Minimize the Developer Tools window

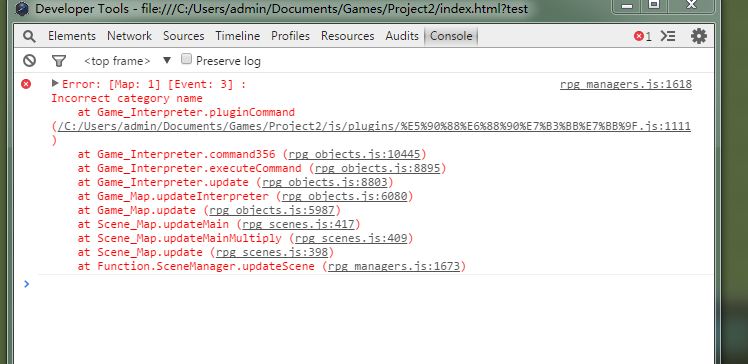click(627, 6)
